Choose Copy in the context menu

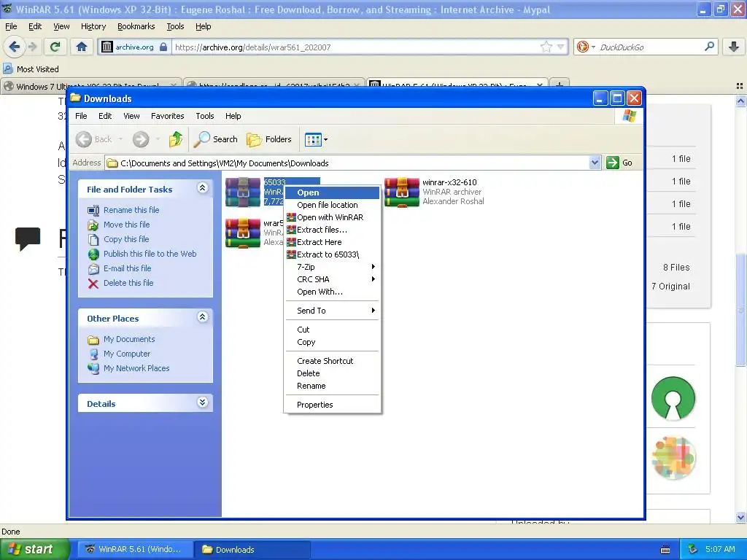[x=332, y=342]
